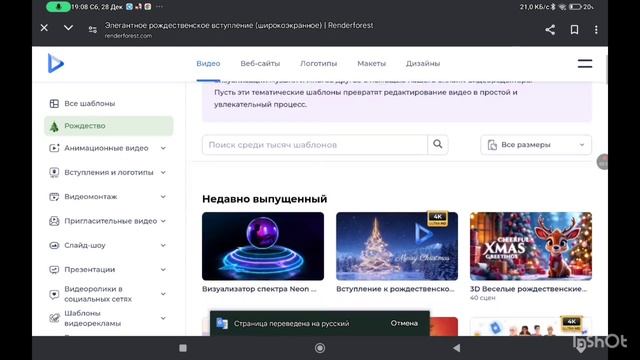640x360 pixels.
Task: Click the page URL renderforest.com
Action: pyautogui.click(x=128, y=36)
